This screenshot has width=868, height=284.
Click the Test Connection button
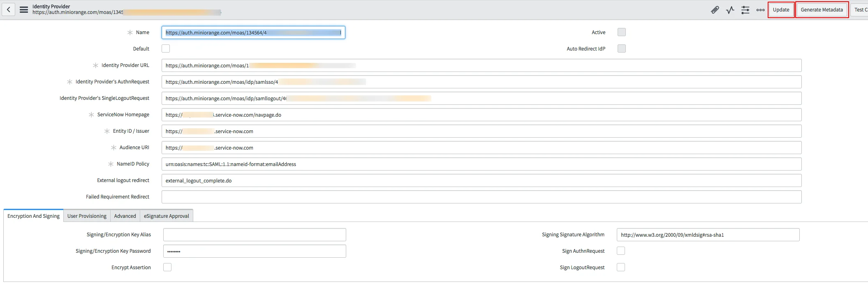pos(859,10)
